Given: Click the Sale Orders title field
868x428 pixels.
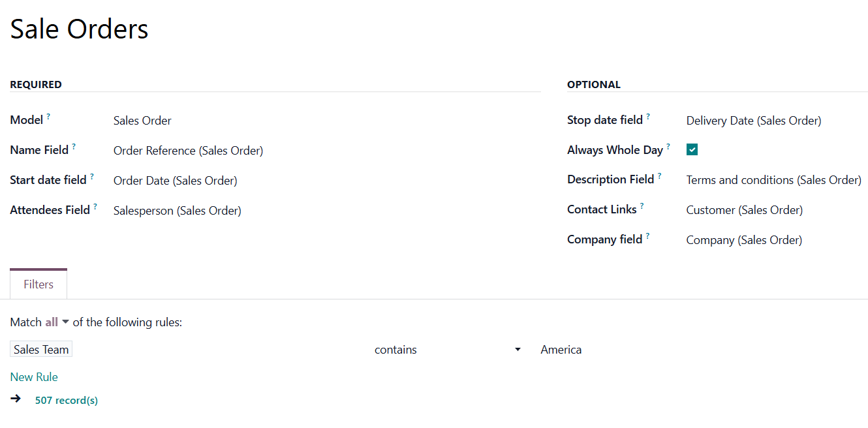Looking at the screenshot, I should click(x=80, y=29).
